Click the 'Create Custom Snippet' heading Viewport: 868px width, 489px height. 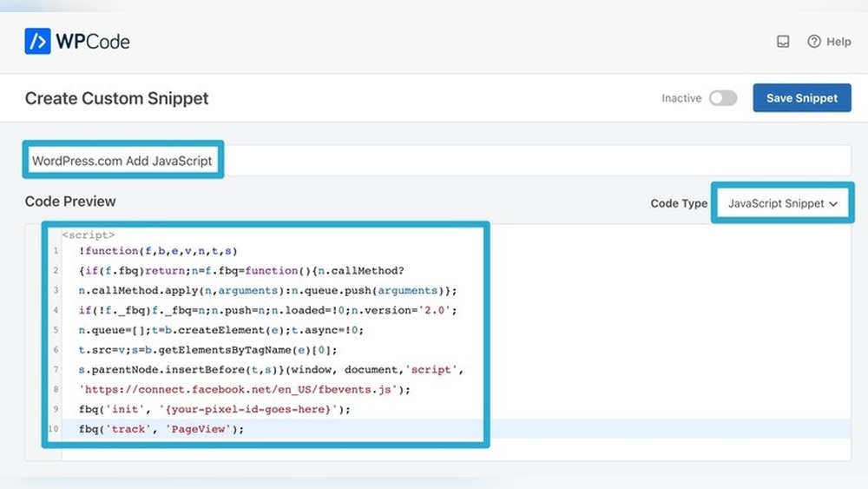pyautogui.click(x=117, y=98)
